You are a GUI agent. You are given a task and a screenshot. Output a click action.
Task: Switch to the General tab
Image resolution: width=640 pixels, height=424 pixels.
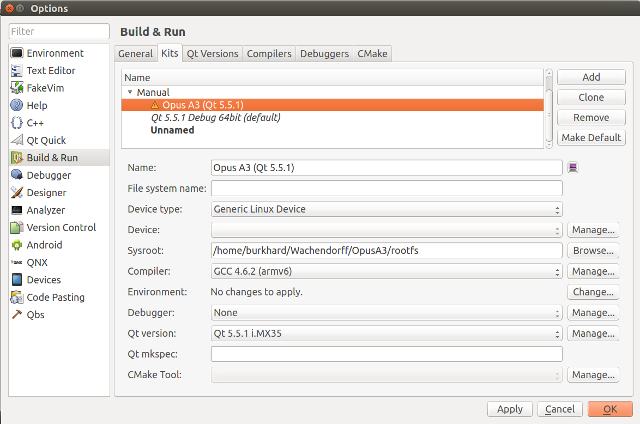click(136, 53)
